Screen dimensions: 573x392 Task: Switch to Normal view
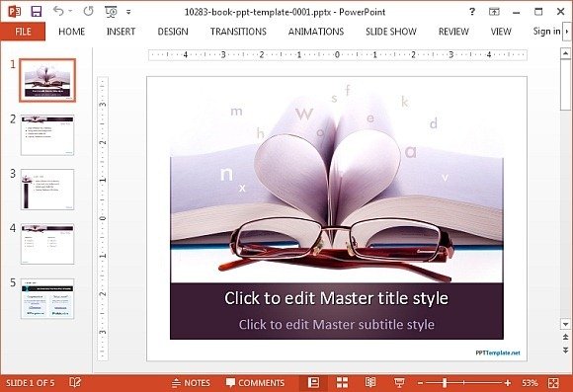tap(313, 382)
